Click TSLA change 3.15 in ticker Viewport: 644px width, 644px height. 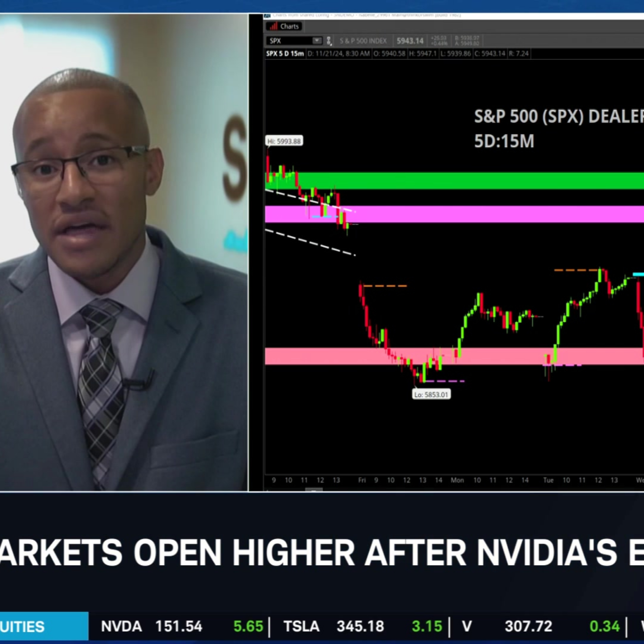(x=427, y=626)
